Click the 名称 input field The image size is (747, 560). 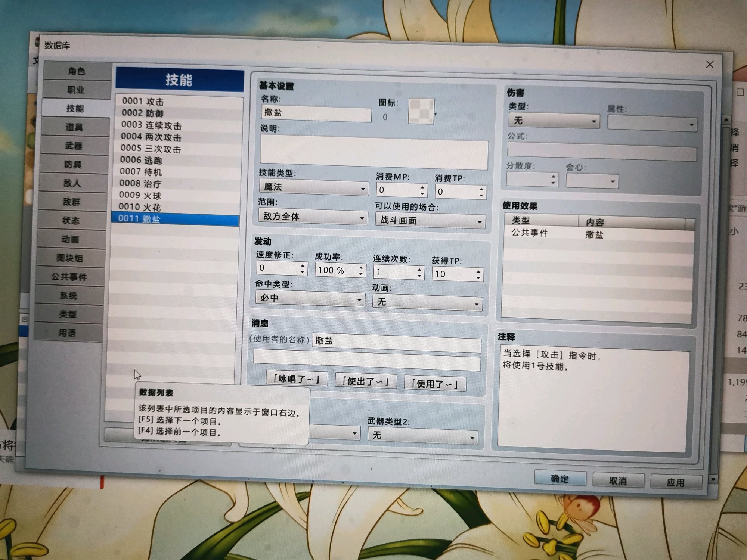[316, 113]
